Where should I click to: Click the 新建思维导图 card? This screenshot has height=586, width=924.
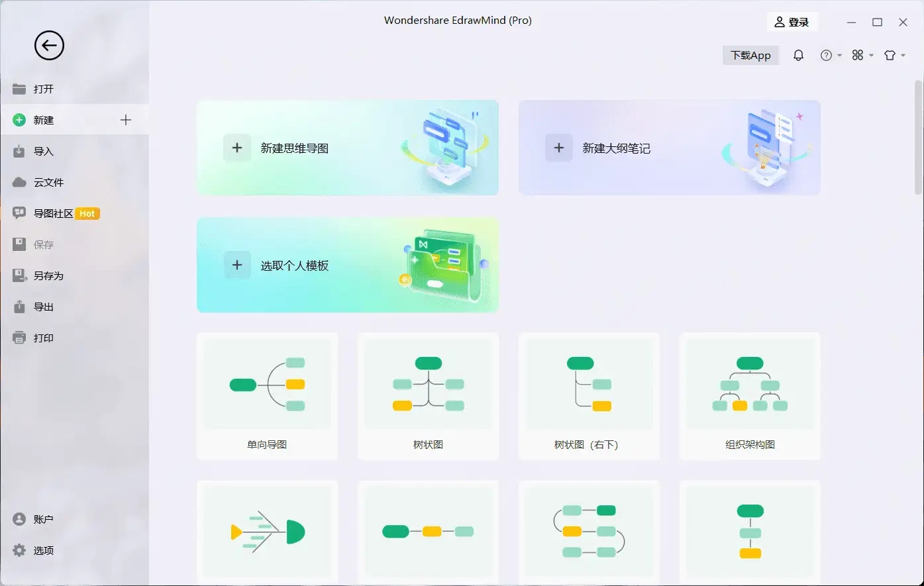347,148
